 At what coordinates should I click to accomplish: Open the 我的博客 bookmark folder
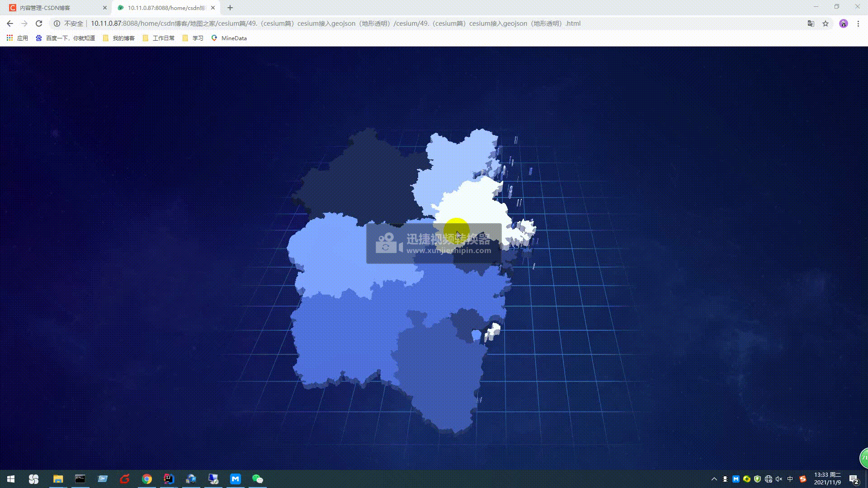point(119,38)
